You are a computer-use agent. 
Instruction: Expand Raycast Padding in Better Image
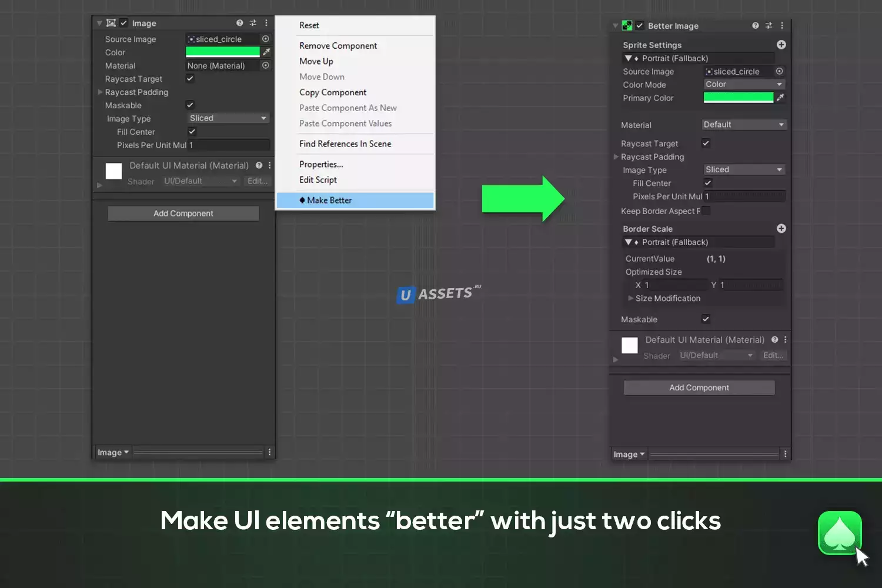[616, 156]
